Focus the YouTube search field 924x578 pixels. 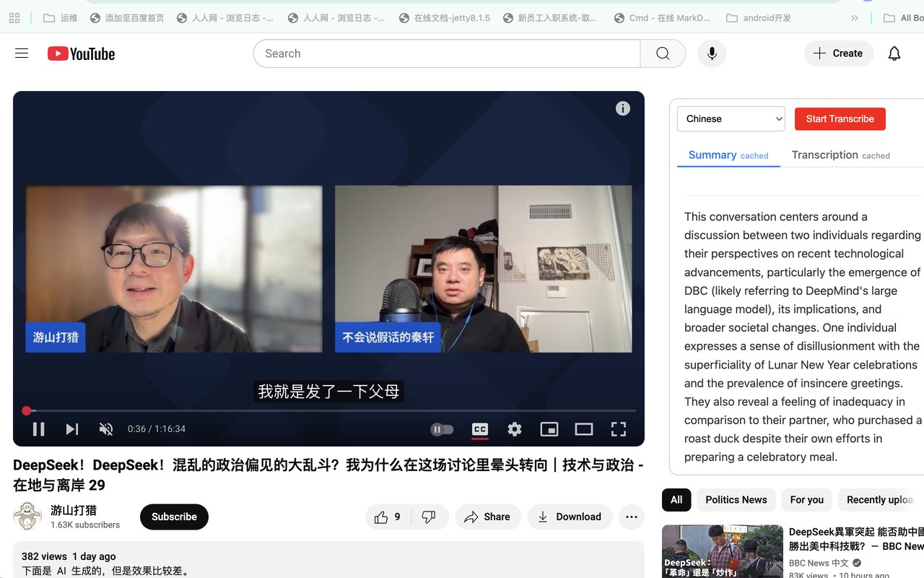point(447,53)
